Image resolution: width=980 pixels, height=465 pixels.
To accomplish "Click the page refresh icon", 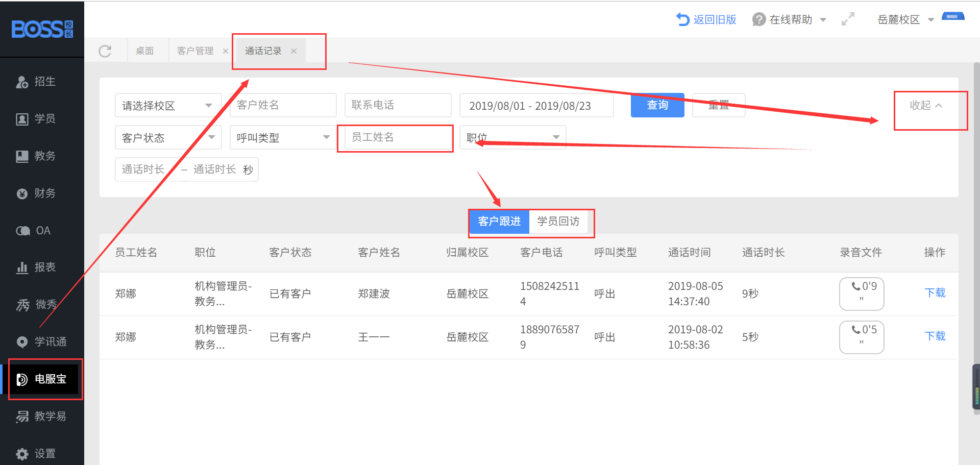I will 105,51.
